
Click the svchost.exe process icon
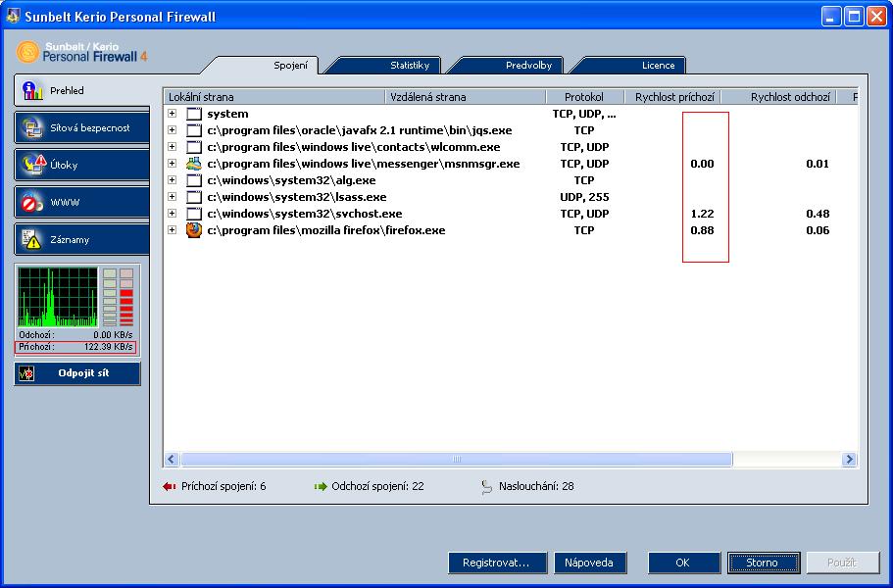(x=194, y=214)
